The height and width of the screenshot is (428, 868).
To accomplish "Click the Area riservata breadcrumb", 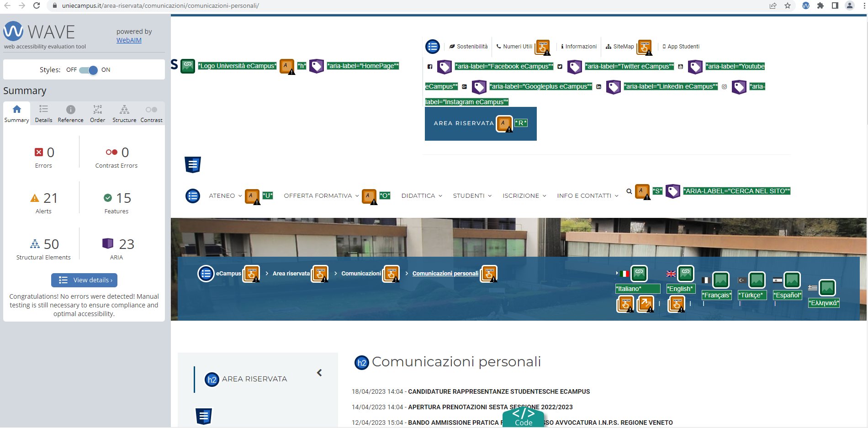I will pos(291,274).
